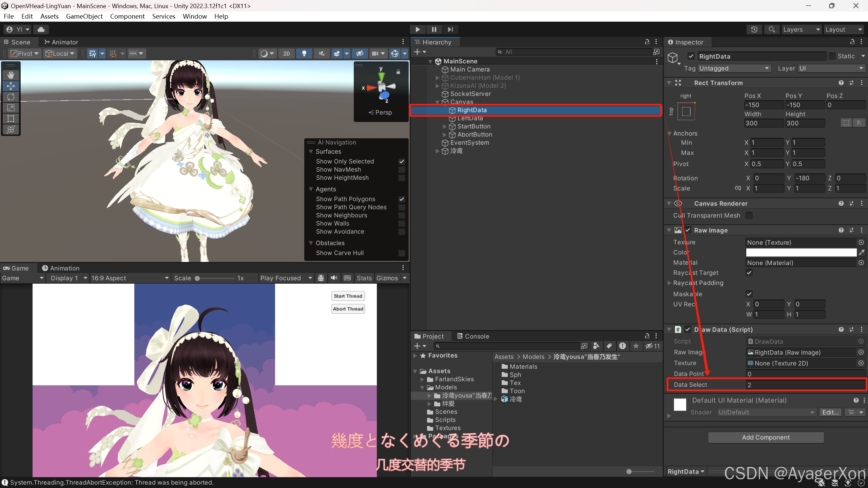Screen dimensions: 868x488
Task: Open the Pivot mode dropdown
Action: [24, 54]
